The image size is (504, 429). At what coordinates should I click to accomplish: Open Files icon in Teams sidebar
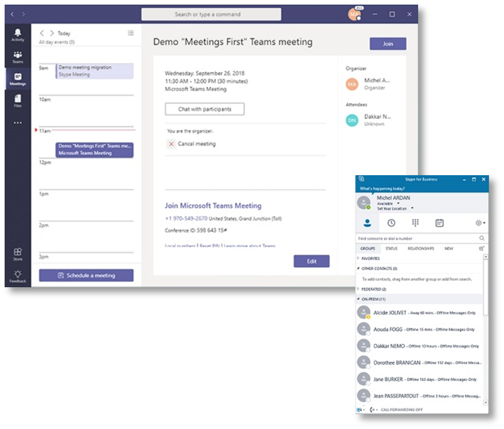point(17,101)
